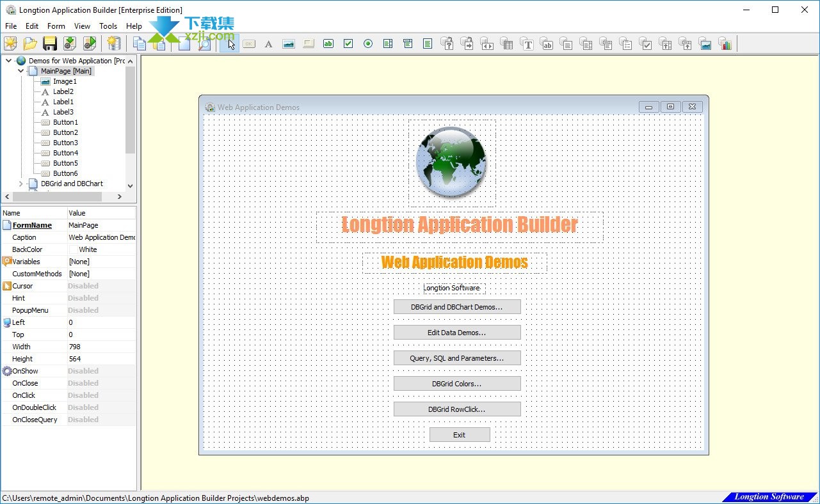Open the File menu

(11, 26)
